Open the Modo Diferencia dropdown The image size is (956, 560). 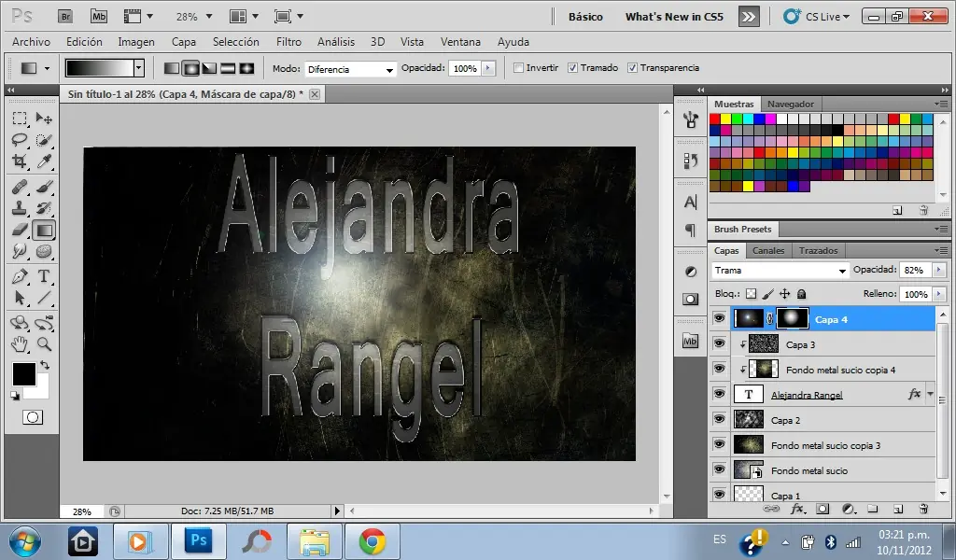[x=351, y=69]
